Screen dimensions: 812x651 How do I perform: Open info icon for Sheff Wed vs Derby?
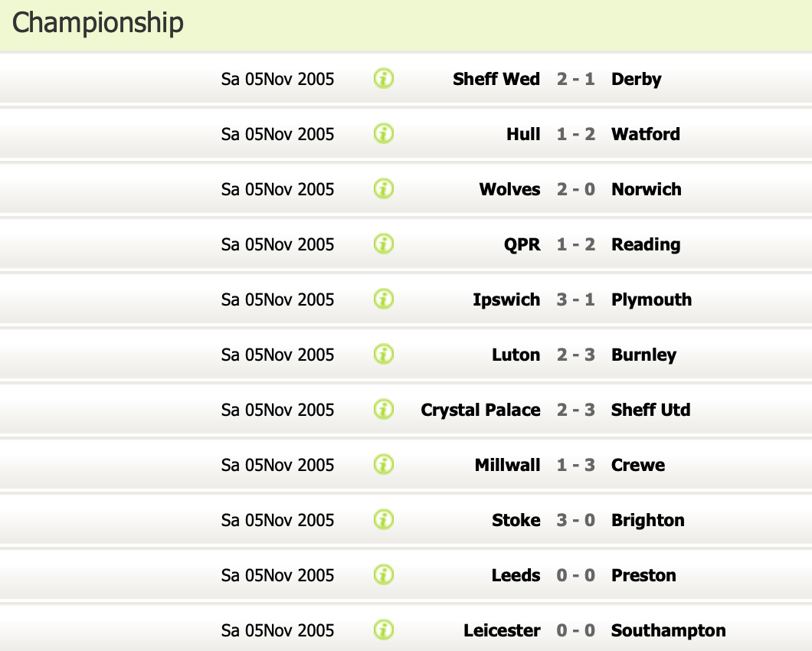384,79
